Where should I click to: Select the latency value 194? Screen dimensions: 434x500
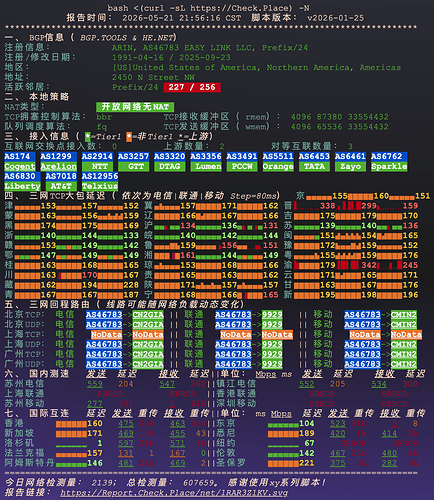click(x=90, y=285)
